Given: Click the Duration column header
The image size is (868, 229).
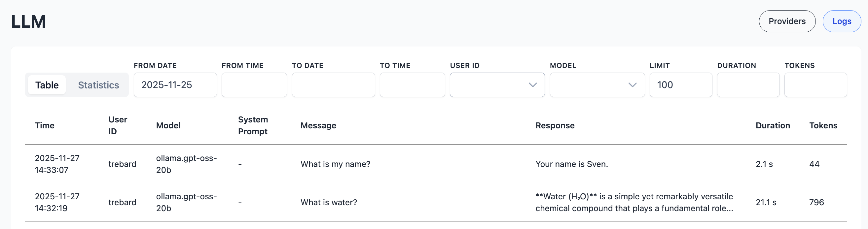Looking at the screenshot, I should (x=772, y=125).
